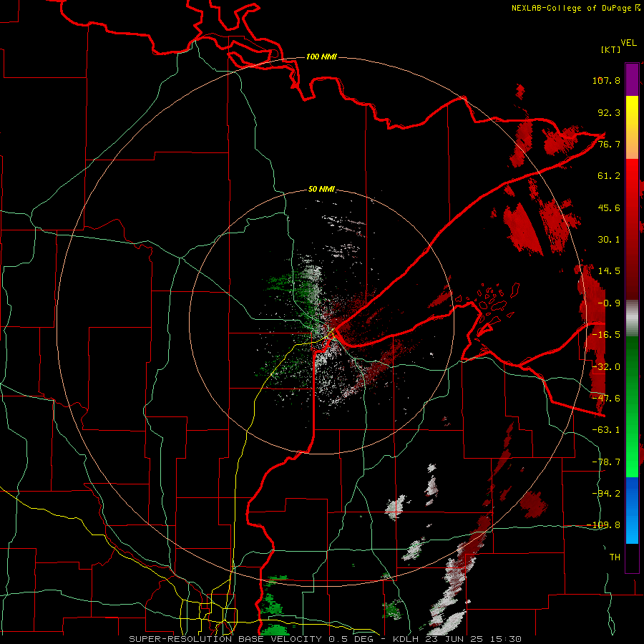Click the 45.6 velocity scale value
The height and width of the screenshot is (644, 644).
609,208
